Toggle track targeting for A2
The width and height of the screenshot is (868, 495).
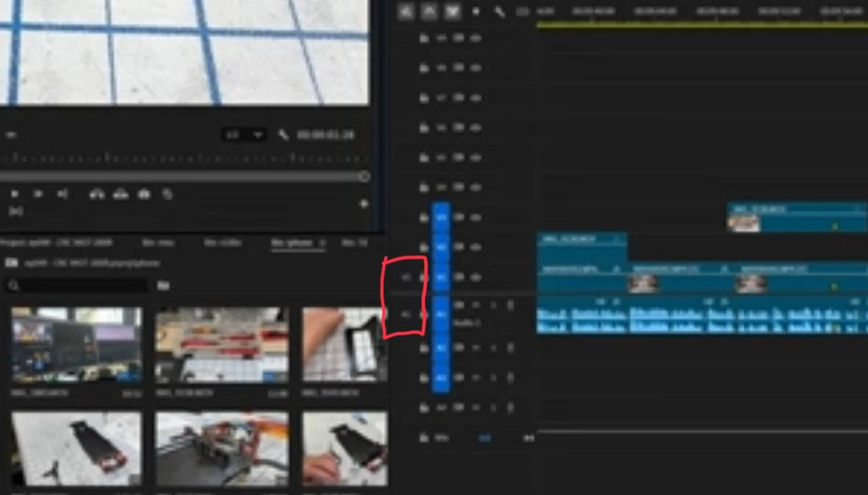(x=441, y=347)
